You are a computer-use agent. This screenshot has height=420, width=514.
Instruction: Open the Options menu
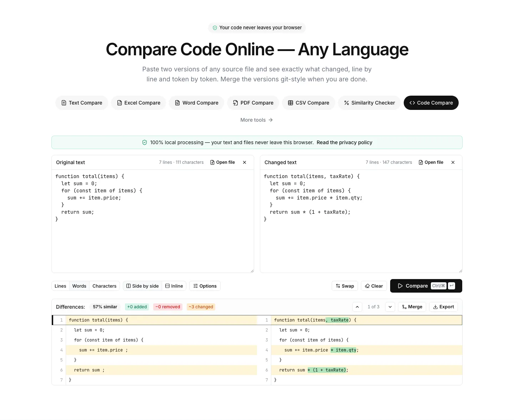(x=205, y=286)
